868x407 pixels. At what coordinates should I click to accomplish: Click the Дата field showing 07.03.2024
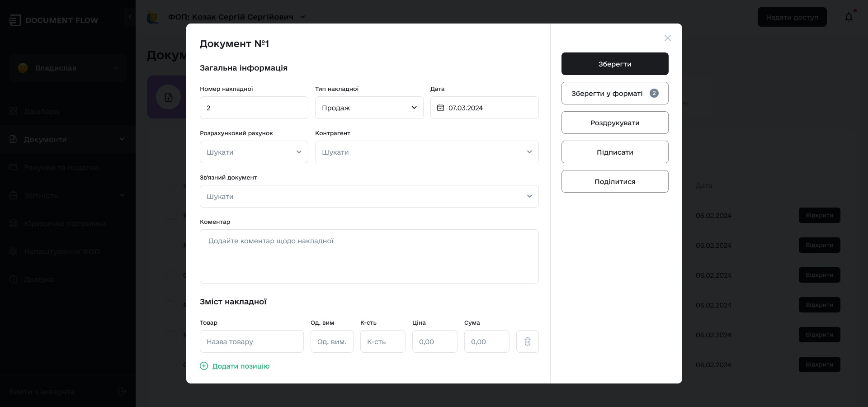pos(485,108)
